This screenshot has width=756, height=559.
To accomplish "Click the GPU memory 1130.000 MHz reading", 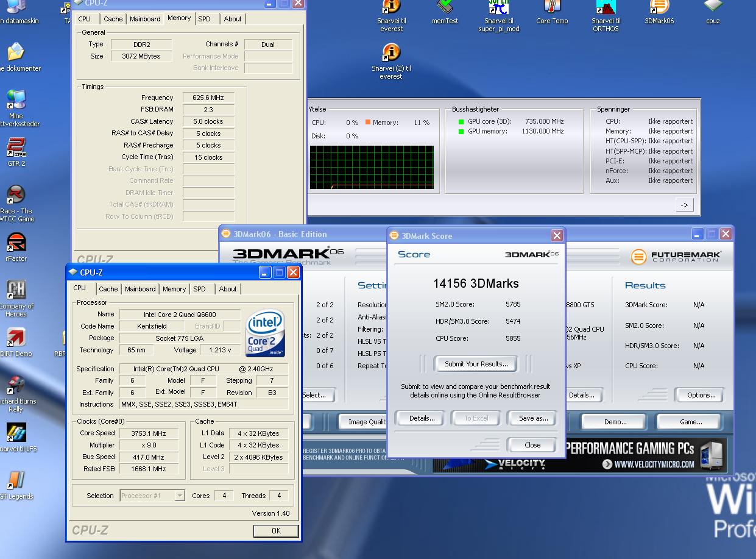I will pyautogui.click(x=542, y=131).
